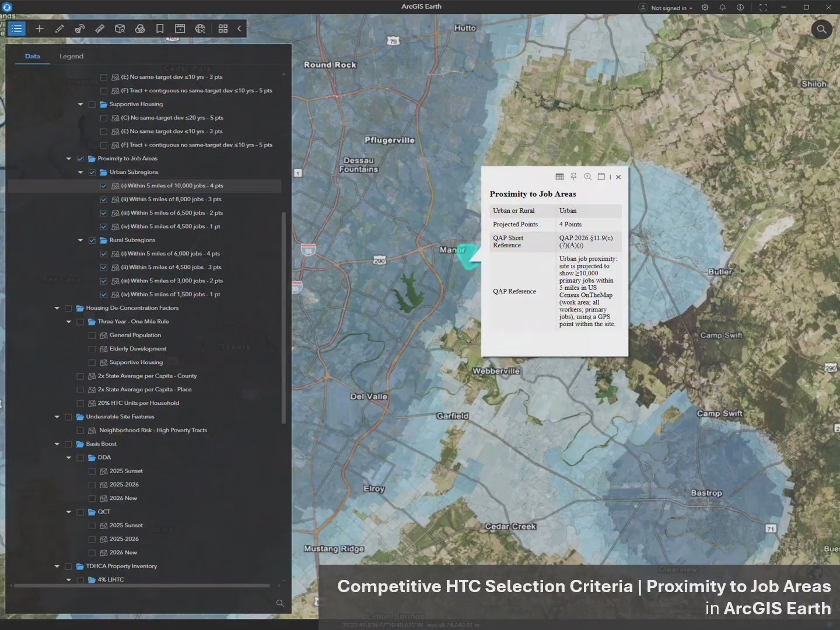Click search icon at data panel bottom

tap(280, 603)
